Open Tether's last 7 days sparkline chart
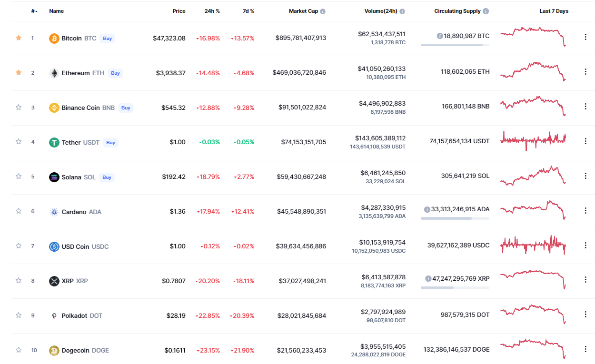Viewport: 595px width, 364px height. 533,141
